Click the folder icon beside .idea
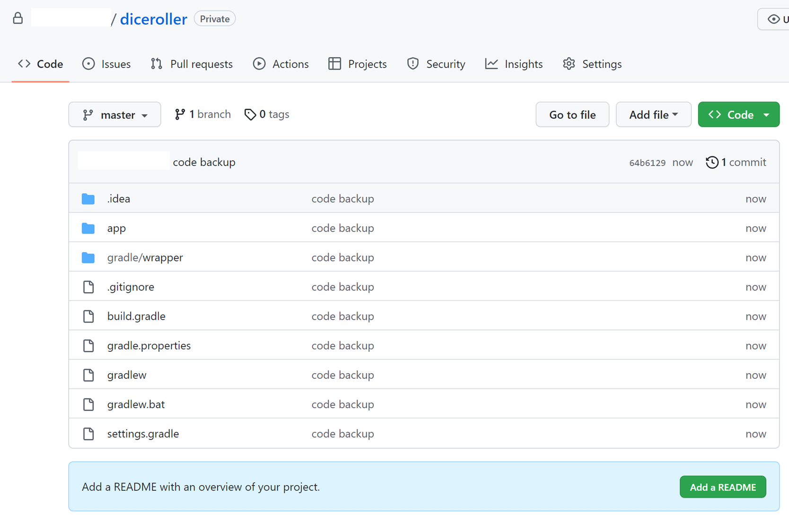789x532 pixels. [88, 199]
